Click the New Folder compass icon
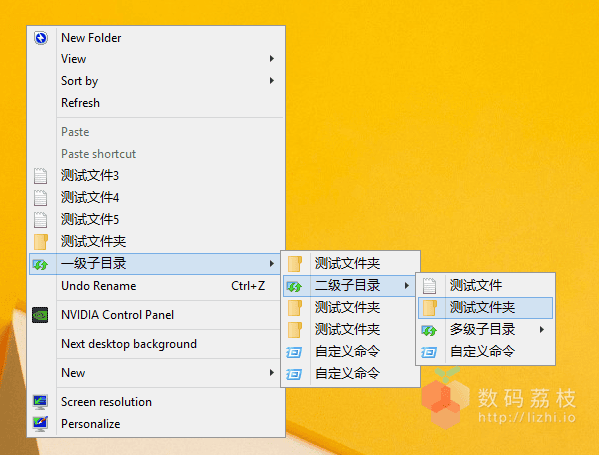This screenshot has height=455, width=599. pyautogui.click(x=40, y=38)
